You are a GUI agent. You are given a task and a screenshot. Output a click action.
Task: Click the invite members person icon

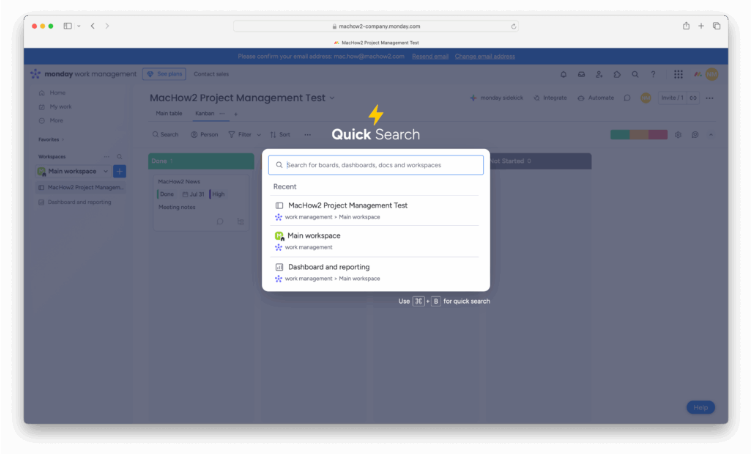pos(599,74)
